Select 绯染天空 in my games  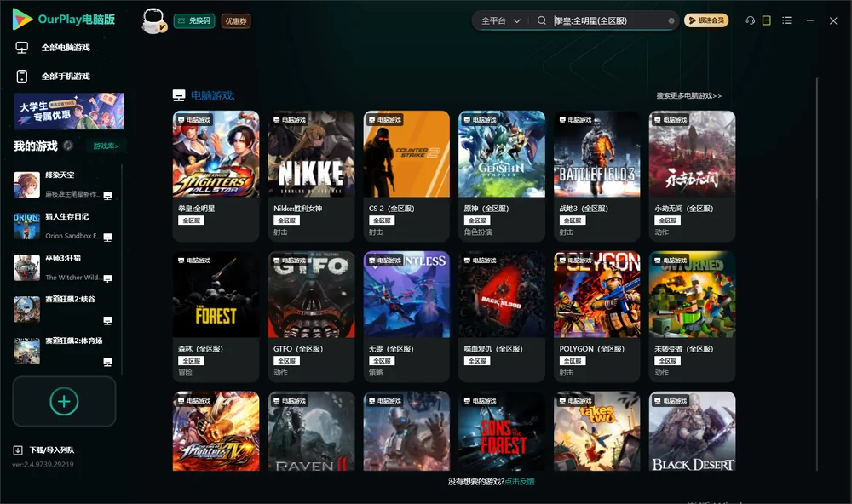63,185
